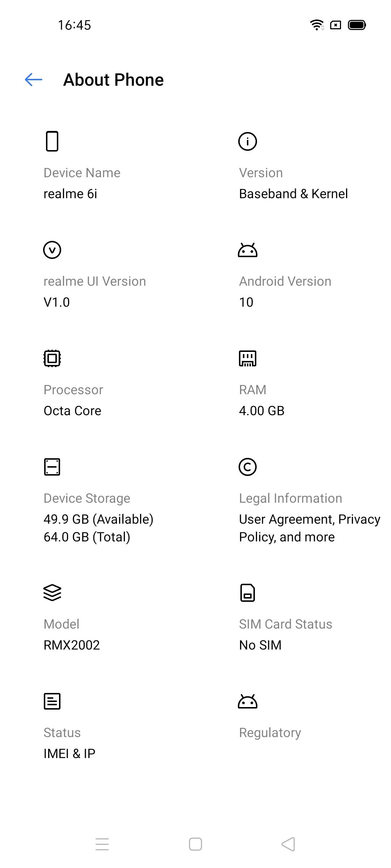Tap the Model layers icon
This screenshot has width=391, height=868.
click(52, 593)
